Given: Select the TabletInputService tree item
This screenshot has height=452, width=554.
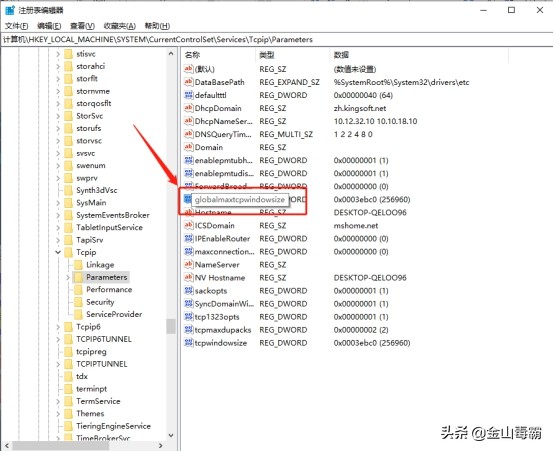Looking at the screenshot, I should pos(110,228).
